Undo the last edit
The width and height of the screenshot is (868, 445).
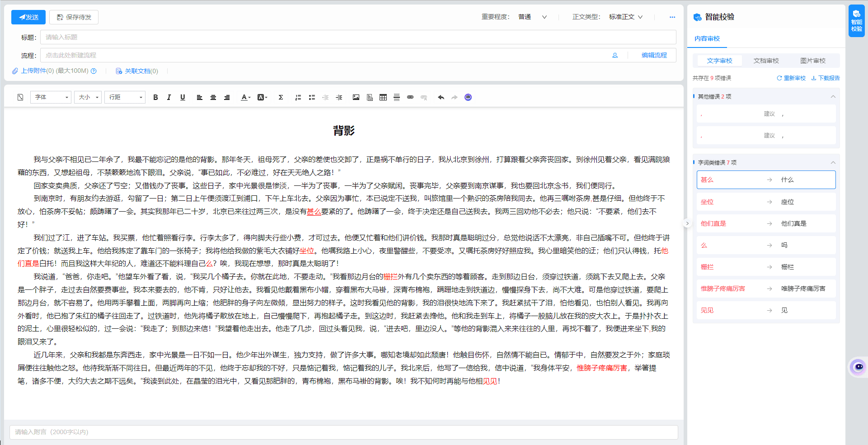pos(441,97)
